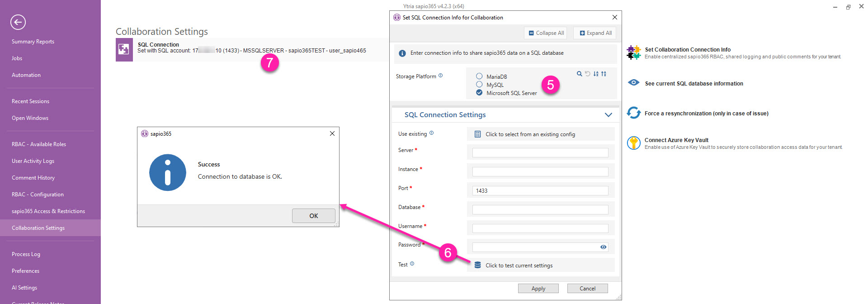Select Collaboration Settings in sidebar

pyautogui.click(x=50, y=228)
